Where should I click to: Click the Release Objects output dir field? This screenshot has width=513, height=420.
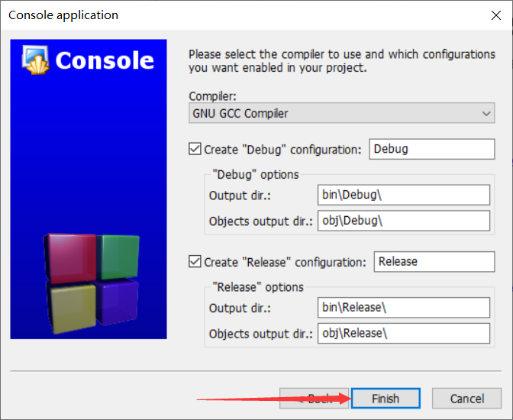[404, 334]
